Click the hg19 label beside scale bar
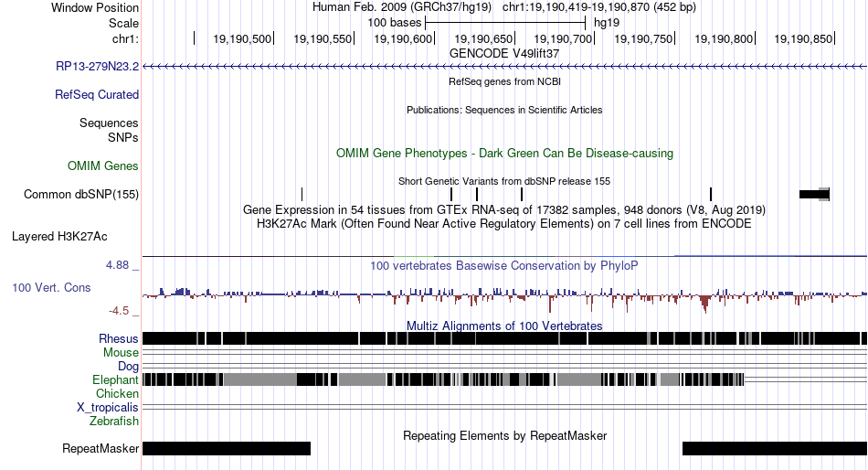The image size is (868, 470). coord(607,23)
